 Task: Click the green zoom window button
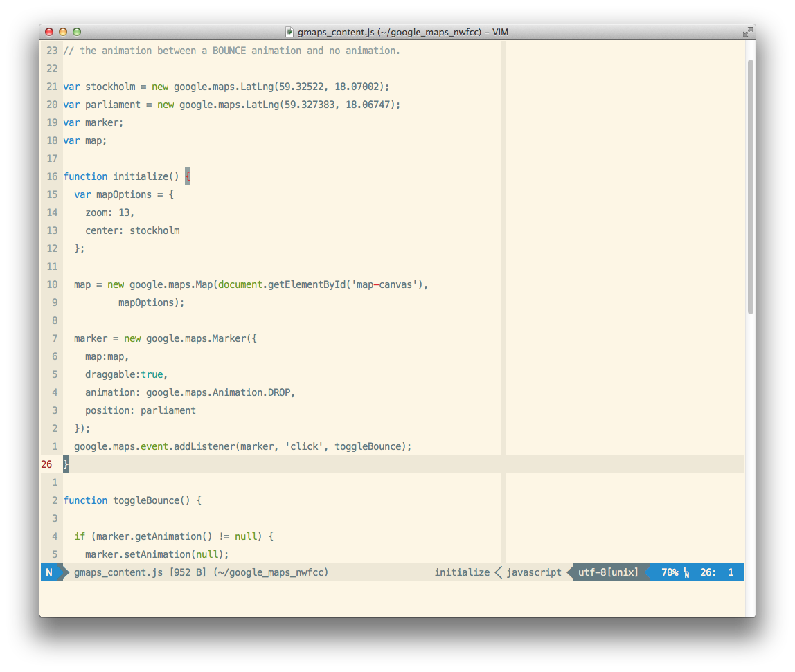77,32
